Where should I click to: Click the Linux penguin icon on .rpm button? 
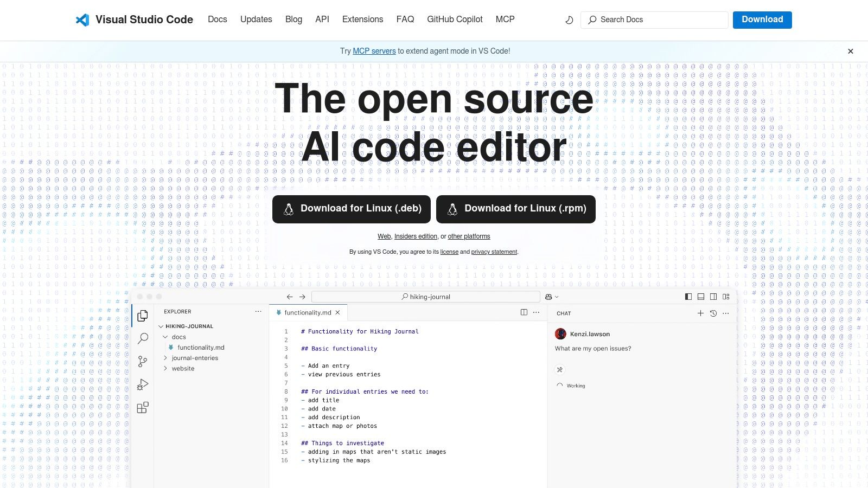click(452, 209)
